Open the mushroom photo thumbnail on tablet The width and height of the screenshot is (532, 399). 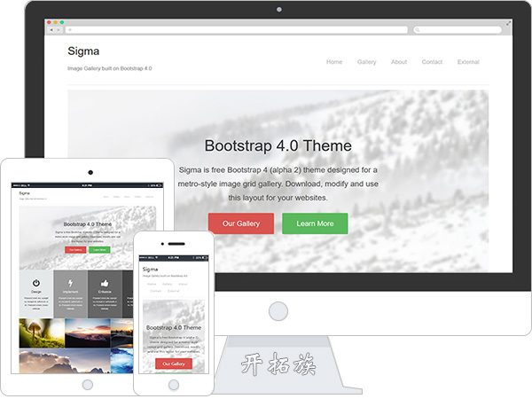tap(42, 332)
